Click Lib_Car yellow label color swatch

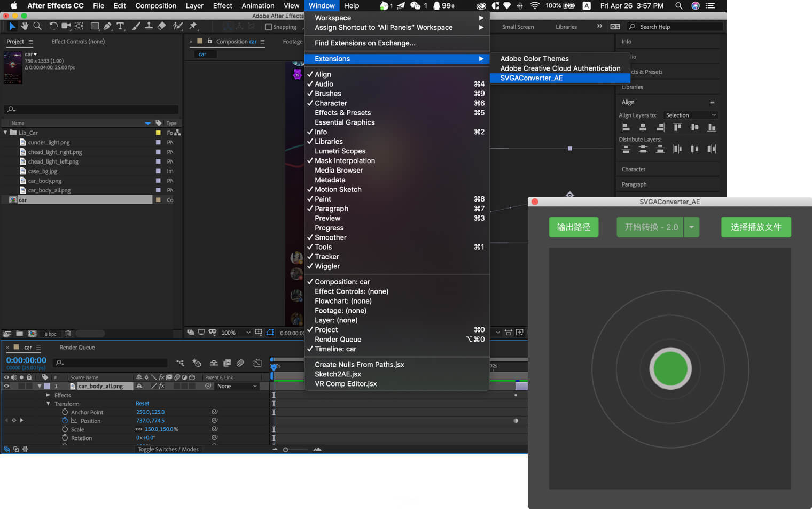[x=158, y=133]
